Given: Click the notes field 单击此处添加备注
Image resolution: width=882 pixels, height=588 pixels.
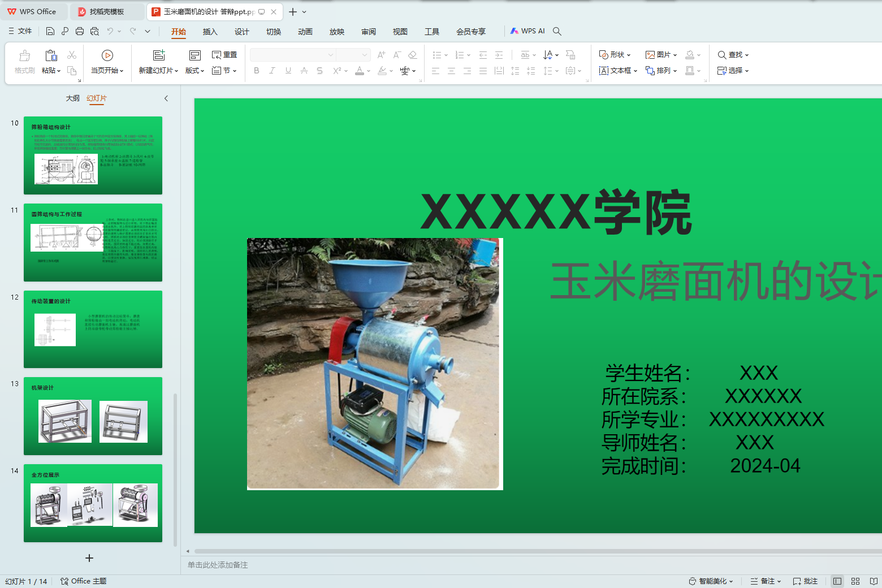Looking at the screenshot, I should 531,565.
